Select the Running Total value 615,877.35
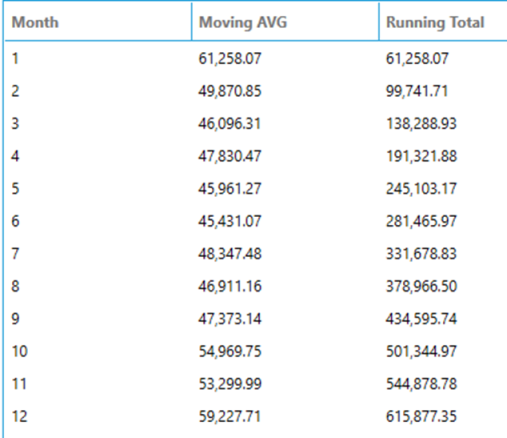This screenshot has height=438, width=507. pos(421,416)
